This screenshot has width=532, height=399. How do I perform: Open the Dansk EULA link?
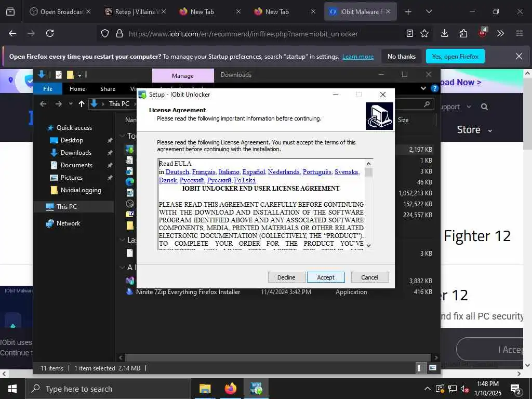pyautogui.click(x=168, y=180)
